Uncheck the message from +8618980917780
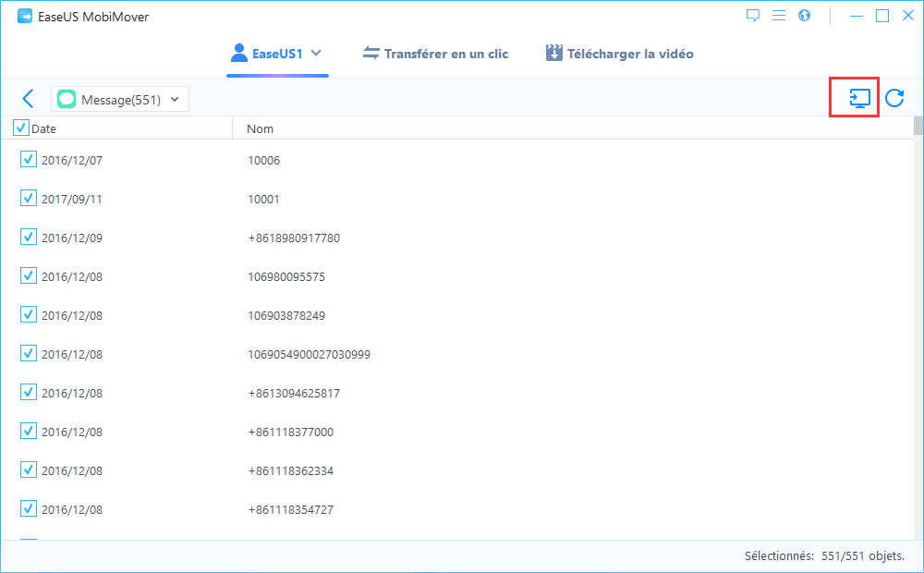924x573 pixels. [29, 238]
